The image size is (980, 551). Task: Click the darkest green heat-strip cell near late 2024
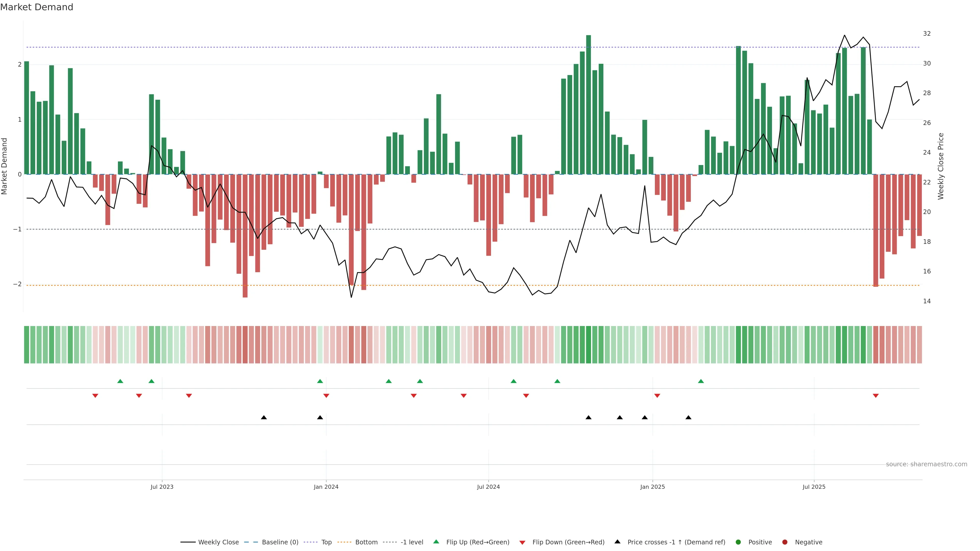pos(589,345)
